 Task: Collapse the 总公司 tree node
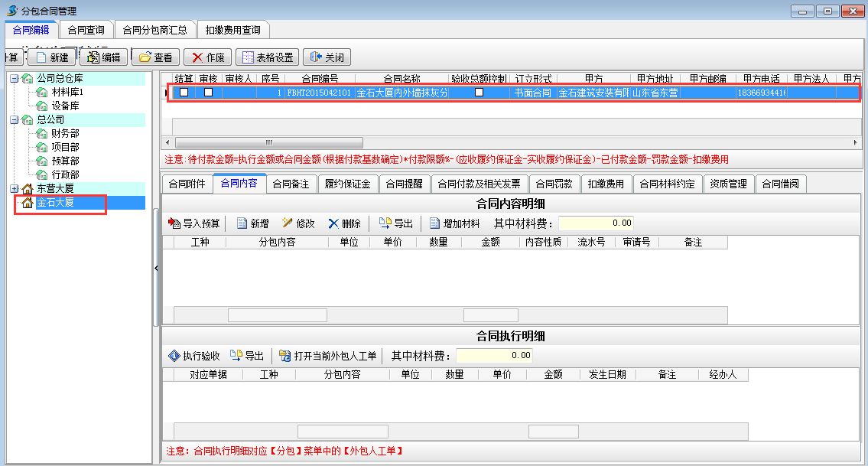click(x=14, y=120)
